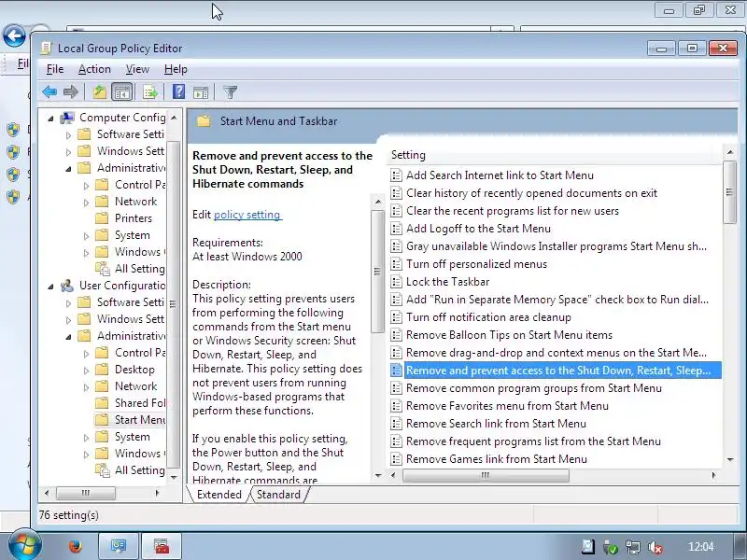Screen dimensions: 747x560
Task: Collapse the Computer Configuration node
Action: (51, 119)
